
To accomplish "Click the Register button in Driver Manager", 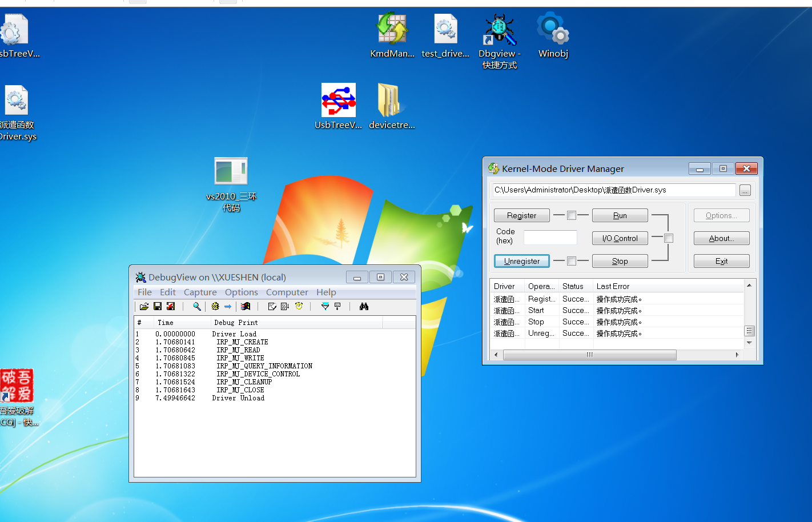I will coord(522,215).
